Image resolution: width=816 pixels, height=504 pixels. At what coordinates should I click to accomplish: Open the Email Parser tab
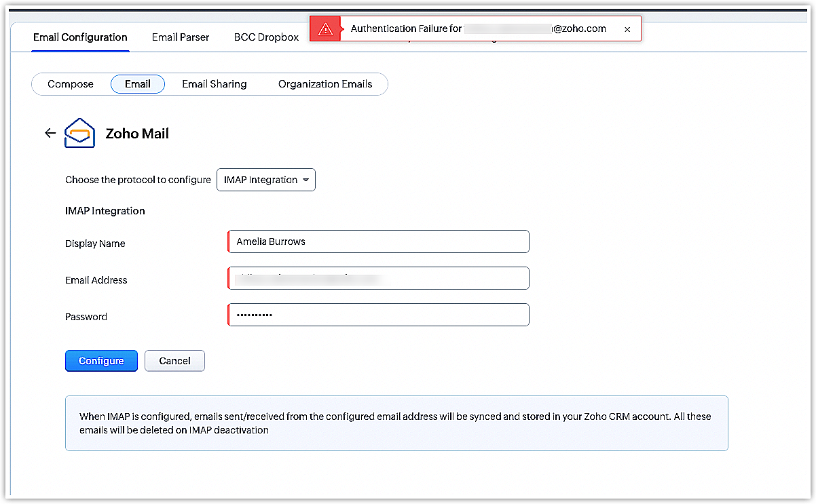[181, 37]
